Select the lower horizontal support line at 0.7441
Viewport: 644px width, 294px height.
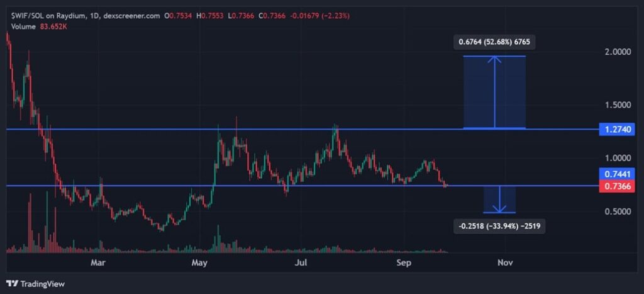(303, 186)
